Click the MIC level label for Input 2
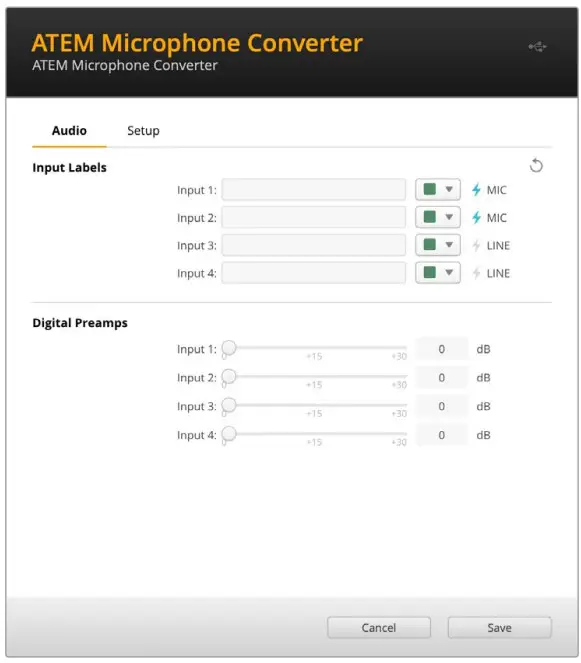581x663 pixels. point(496,218)
